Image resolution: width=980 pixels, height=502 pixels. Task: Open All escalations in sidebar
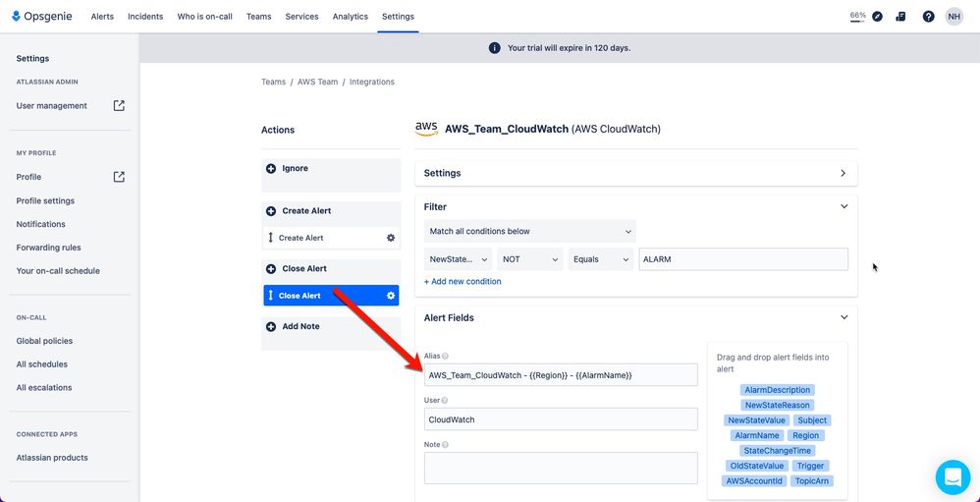tap(44, 388)
